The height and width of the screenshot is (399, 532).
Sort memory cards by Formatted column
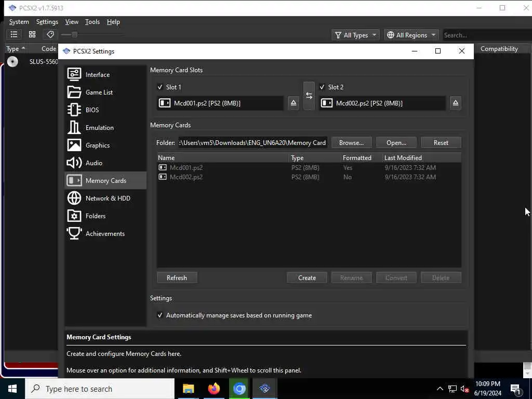(x=361, y=157)
